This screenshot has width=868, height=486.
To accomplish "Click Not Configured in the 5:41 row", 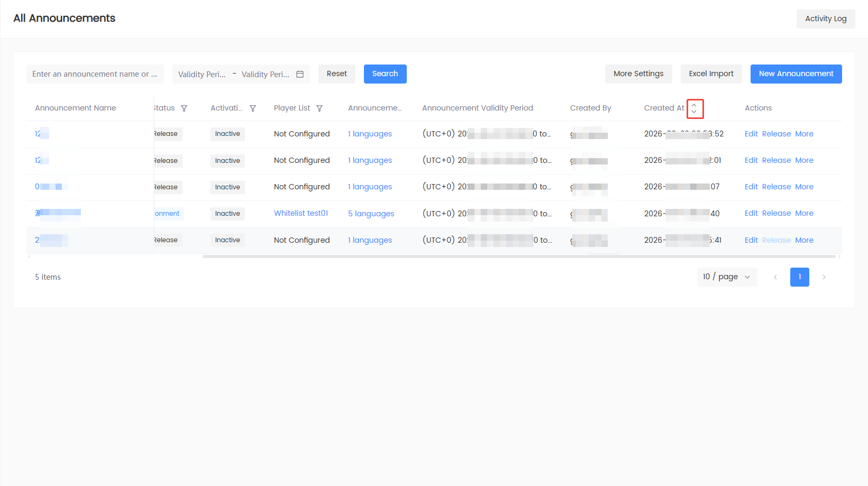I will pyautogui.click(x=301, y=240).
